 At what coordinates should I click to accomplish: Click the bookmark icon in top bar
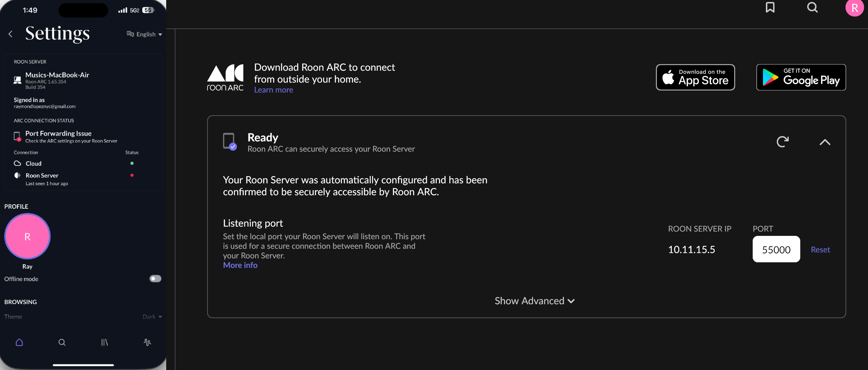tap(770, 7)
